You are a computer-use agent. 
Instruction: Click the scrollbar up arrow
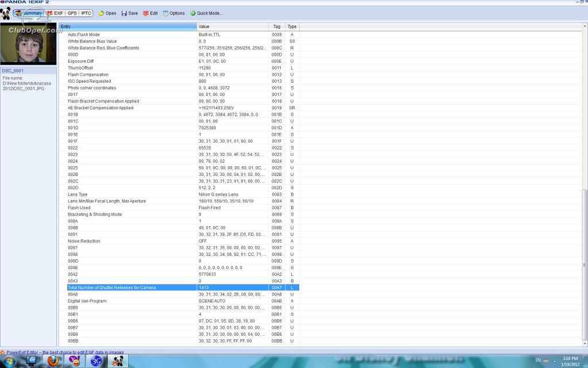[x=585, y=26]
